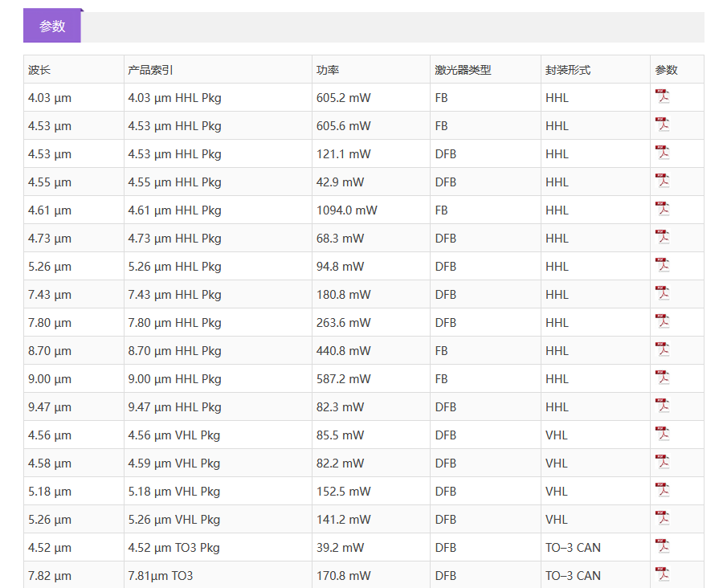727x588 pixels.
Task: Download PDF for 7.43 µm HHL Pkg
Action: pos(663,294)
